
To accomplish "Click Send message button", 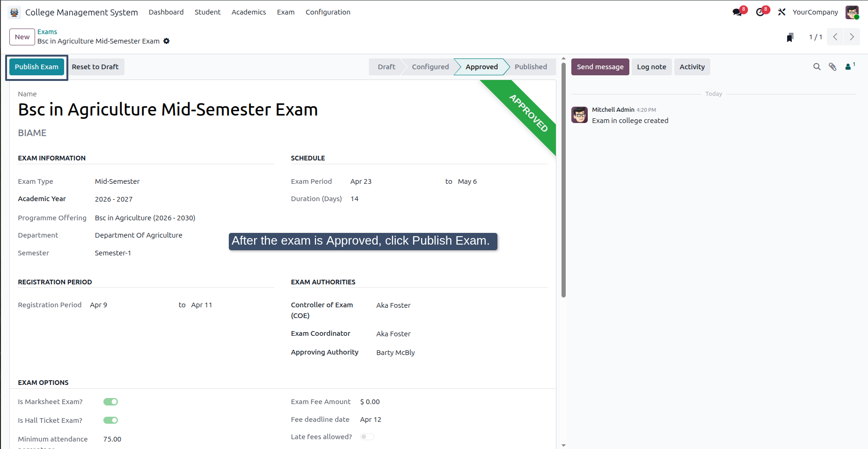I will 600,67.
